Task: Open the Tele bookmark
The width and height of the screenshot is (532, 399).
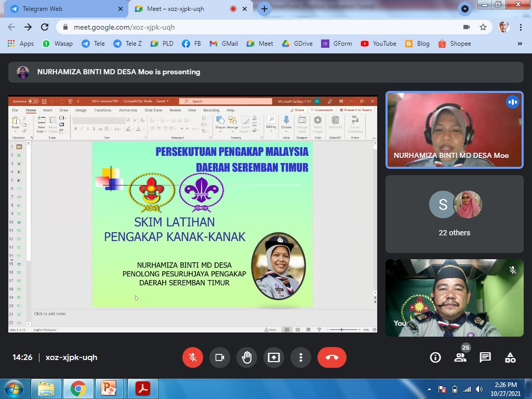Action: point(93,44)
